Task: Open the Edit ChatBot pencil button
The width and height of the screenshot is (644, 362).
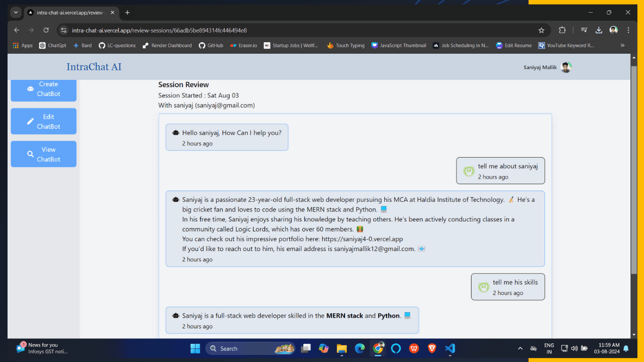Action: pos(43,121)
